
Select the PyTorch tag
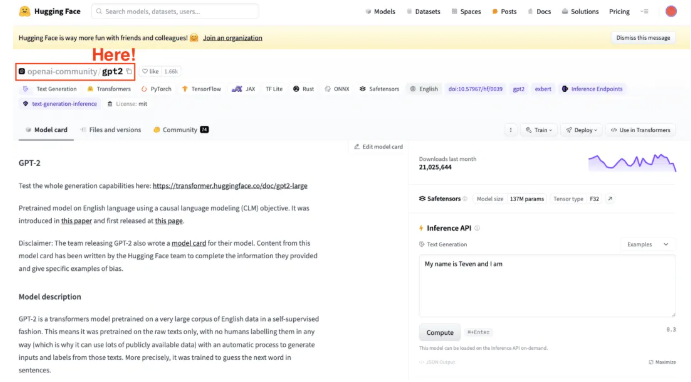point(156,89)
